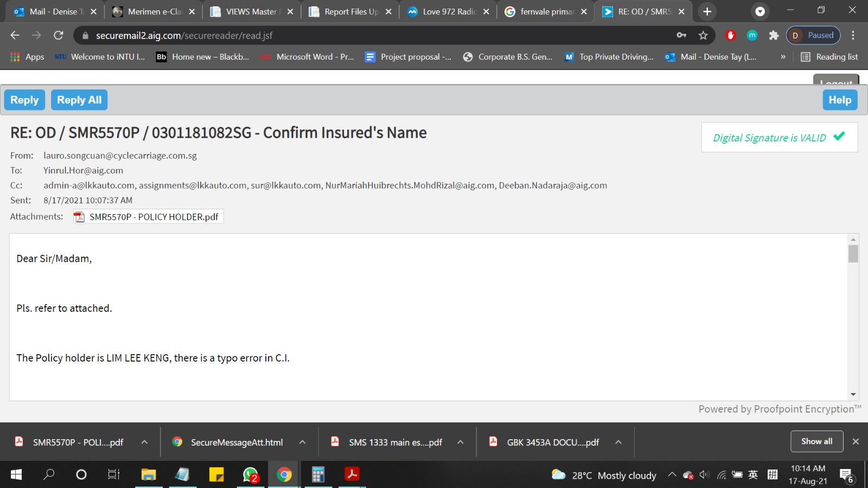Open the saved passwords key icon
The width and height of the screenshot is (868, 488).
(x=681, y=35)
